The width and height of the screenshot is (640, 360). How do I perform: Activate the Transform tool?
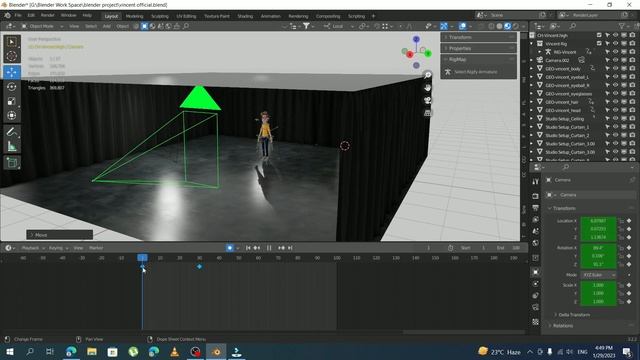pos(12,115)
